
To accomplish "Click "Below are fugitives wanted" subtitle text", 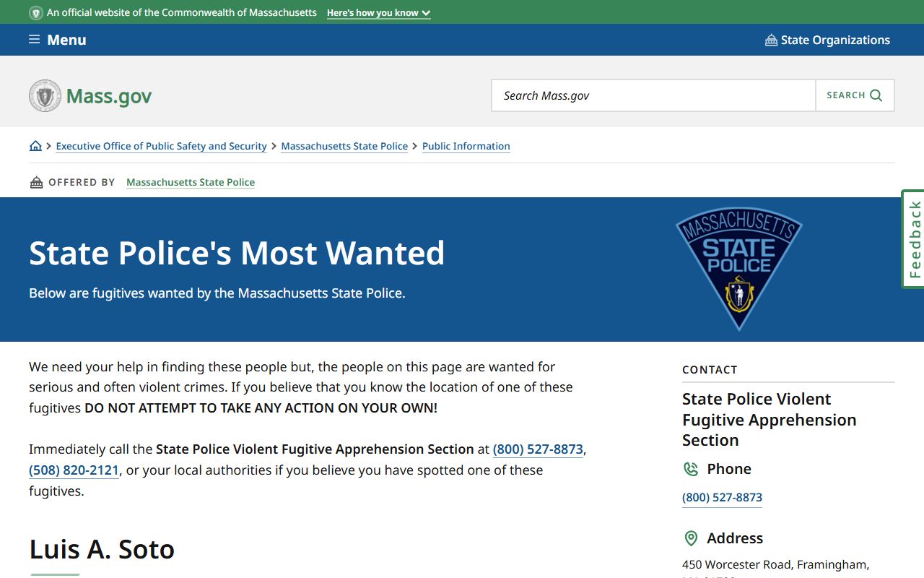I will [217, 293].
